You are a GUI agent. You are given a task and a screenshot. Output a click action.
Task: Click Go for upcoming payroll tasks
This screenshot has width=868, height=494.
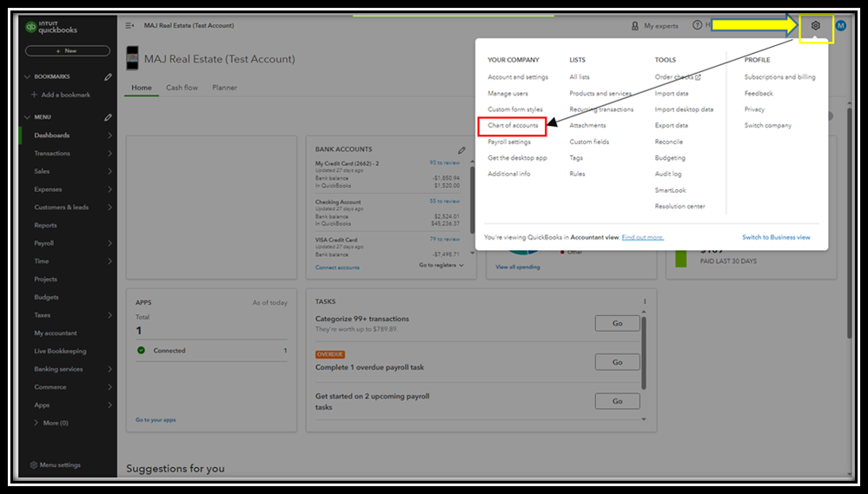[617, 401]
